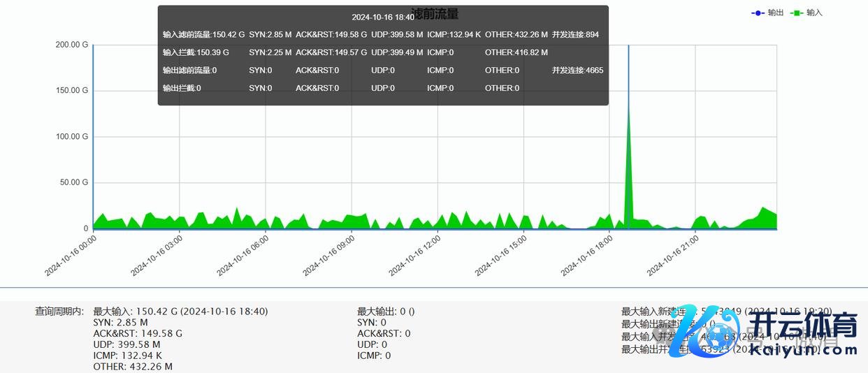868x373 pixels.
Task: Click the traffic spike peak near 18:40
Action: 628,112
